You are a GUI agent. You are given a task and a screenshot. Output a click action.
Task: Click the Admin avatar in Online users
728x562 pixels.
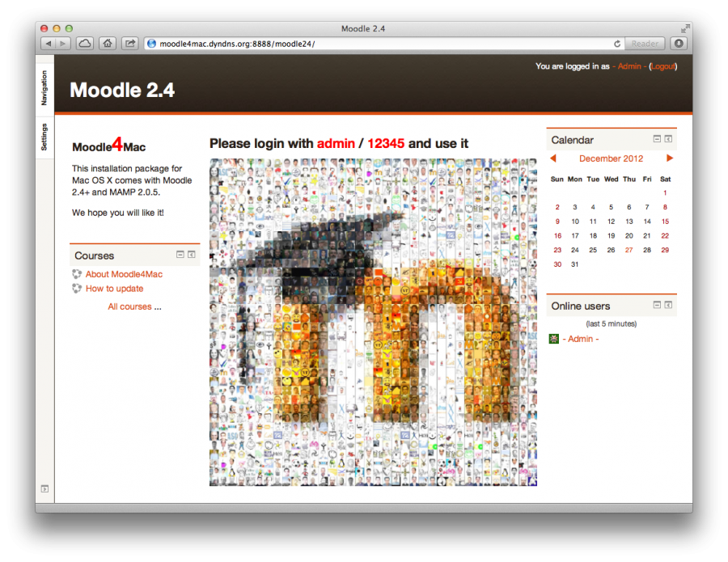554,339
